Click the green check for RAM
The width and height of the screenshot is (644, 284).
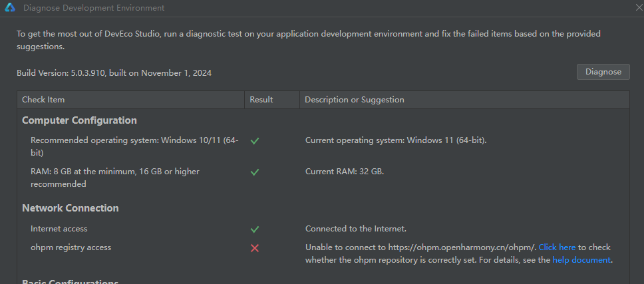(255, 172)
